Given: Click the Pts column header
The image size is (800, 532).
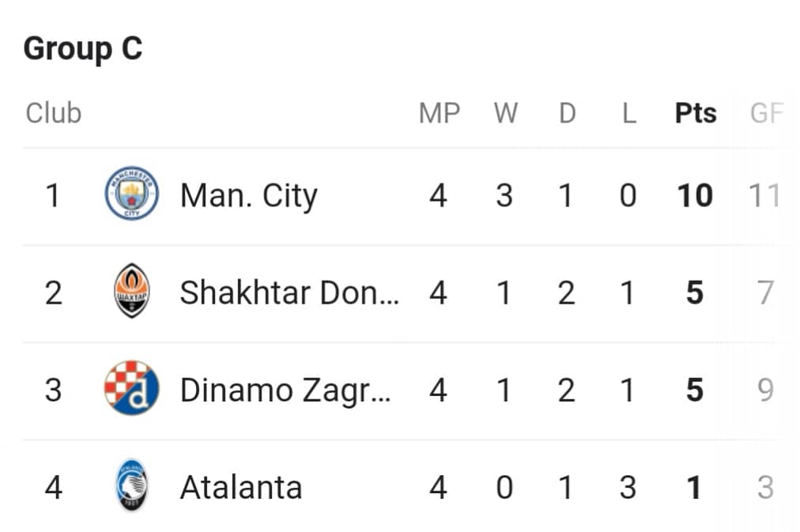Looking at the screenshot, I should tap(696, 113).
